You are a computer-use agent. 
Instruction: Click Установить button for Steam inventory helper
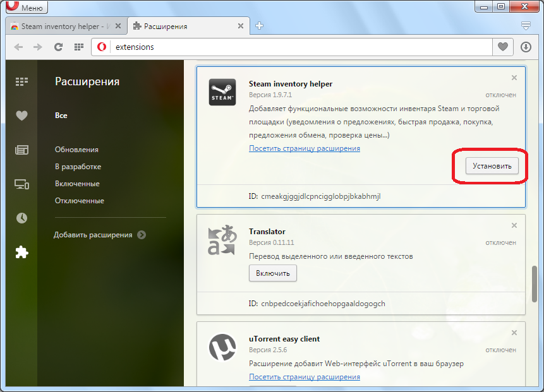point(492,165)
